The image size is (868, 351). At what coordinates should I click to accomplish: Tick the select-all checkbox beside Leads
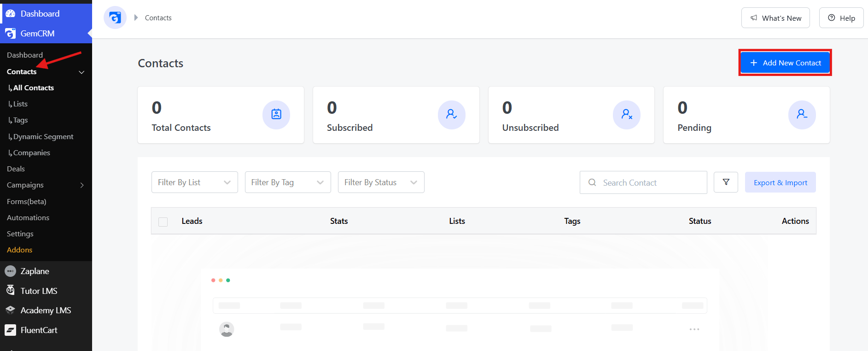coord(163,222)
